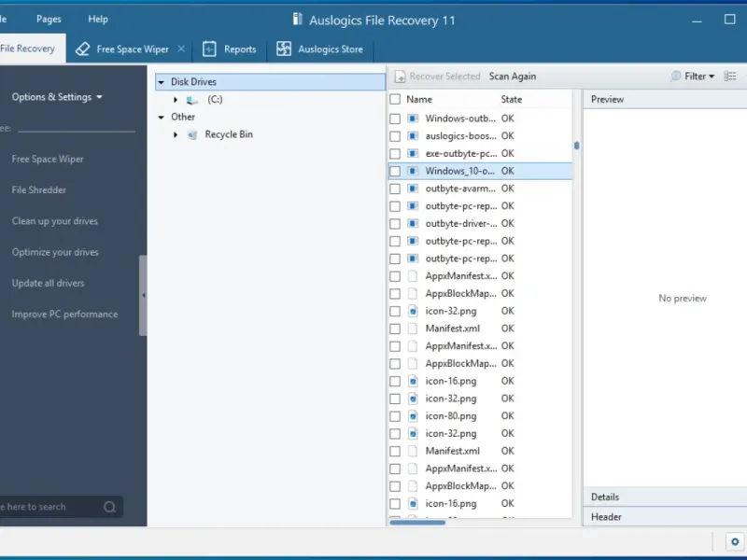Click the C: drive icon
747x560 pixels.
tap(192, 100)
